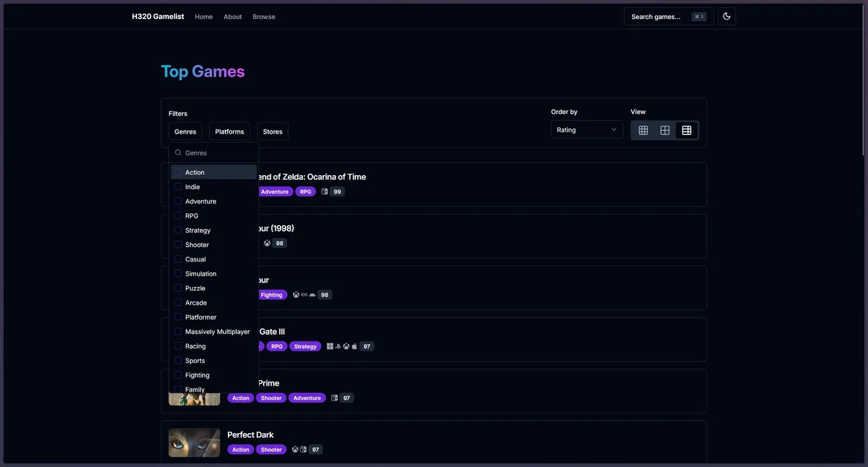Viewport: 868px width, 467px height.
Task: Enable the Racing genre filter
Action: (178, 346)
